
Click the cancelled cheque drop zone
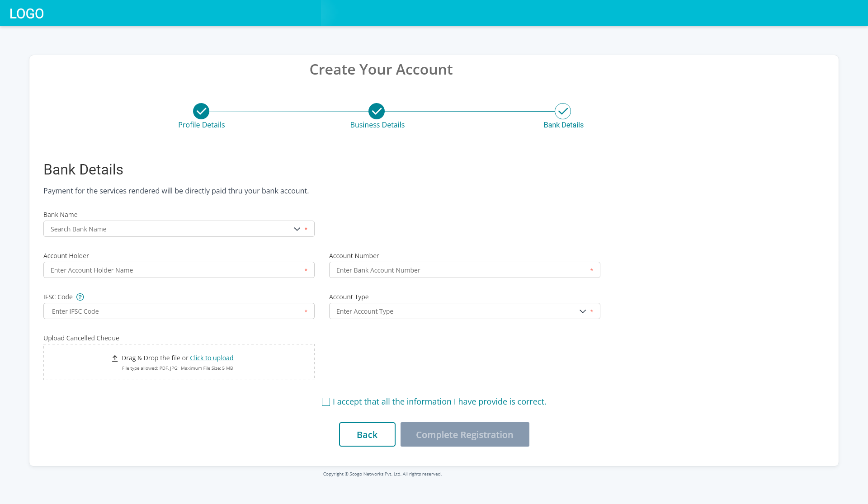click(x=179, y=373)
